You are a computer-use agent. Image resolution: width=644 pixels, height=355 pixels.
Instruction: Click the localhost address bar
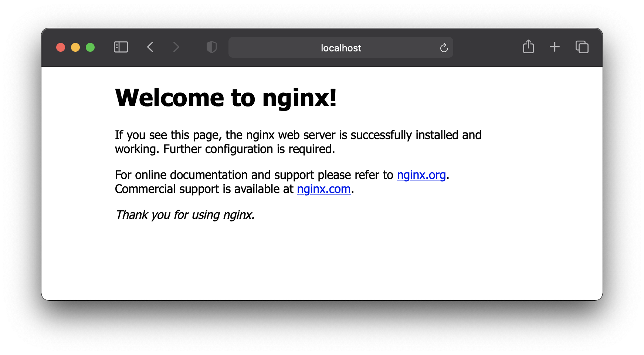pyautogui.click(x=341, y=47)
